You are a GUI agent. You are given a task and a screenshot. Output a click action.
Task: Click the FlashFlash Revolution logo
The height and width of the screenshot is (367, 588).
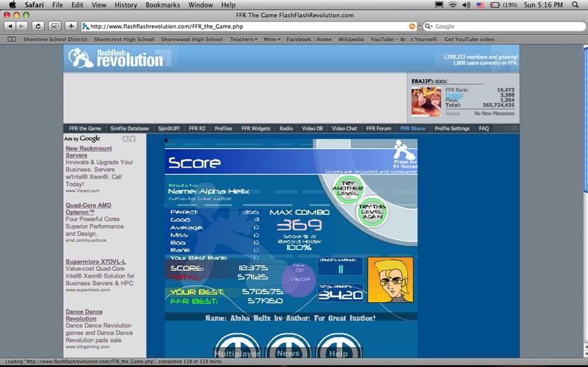tap(116, 58)
